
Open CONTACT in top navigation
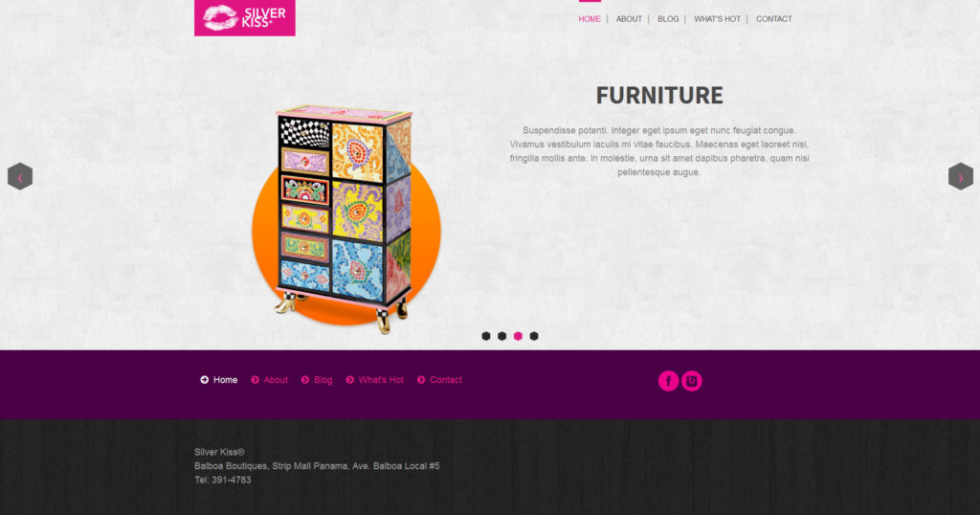pos(773,19)
